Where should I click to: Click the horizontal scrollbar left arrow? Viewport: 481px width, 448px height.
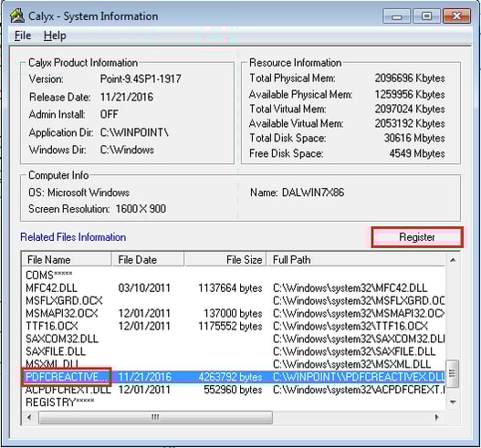click(29, 417)
